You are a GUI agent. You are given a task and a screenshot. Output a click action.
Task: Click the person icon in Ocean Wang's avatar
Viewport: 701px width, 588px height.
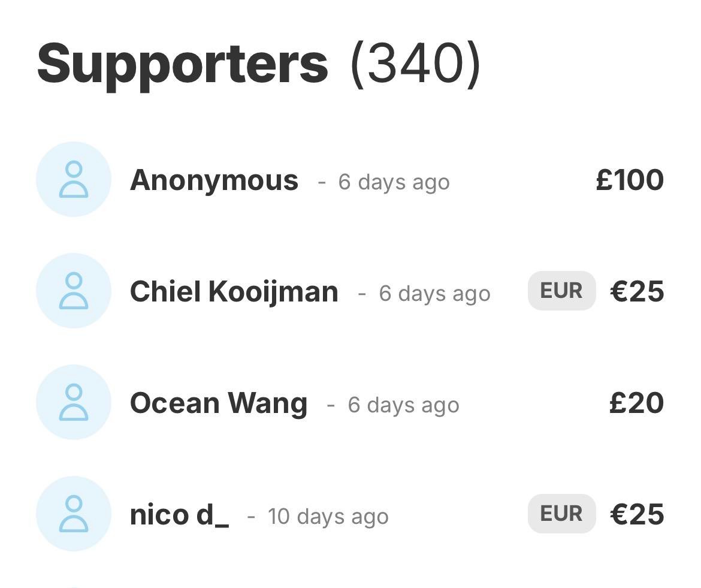pos(74,402)
